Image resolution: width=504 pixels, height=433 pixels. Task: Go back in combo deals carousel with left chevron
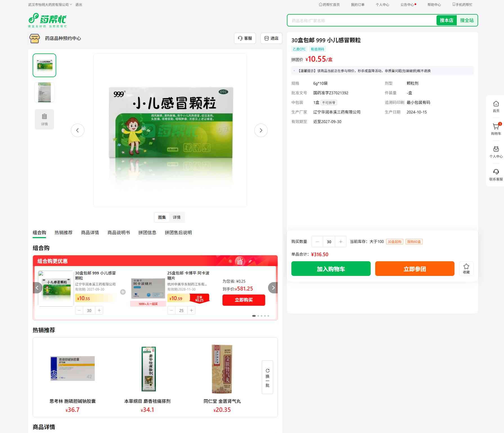pos(37,288)
